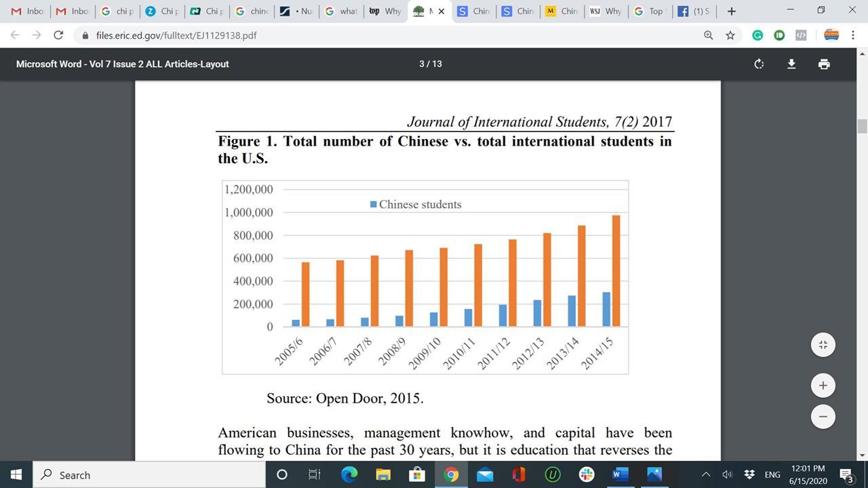The height and width of the screenshot is (488, 868).
Task: Switch to the Washington Post 'Why' tab
Action: [x=385, y=12]
